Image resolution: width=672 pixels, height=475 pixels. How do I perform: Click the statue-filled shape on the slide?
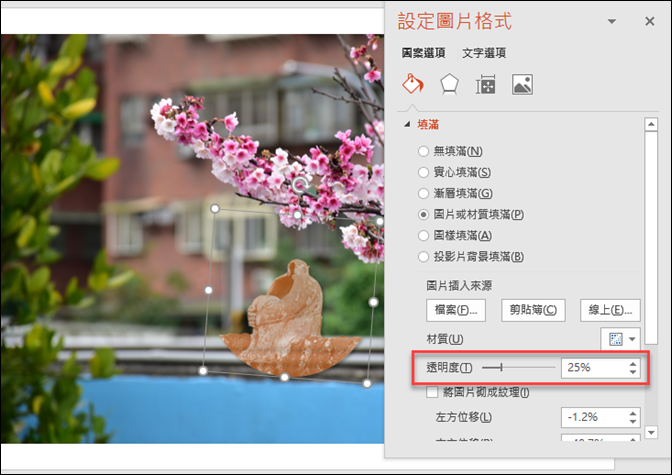[x=291, y=318]
